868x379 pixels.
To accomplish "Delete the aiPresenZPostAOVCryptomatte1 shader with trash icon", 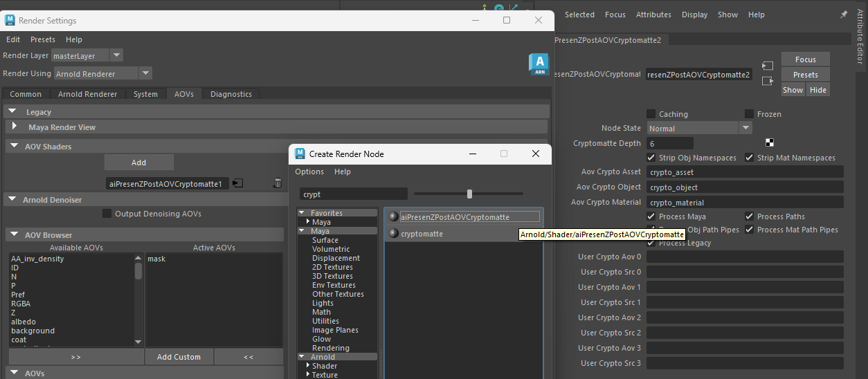I will coord(278,183).
